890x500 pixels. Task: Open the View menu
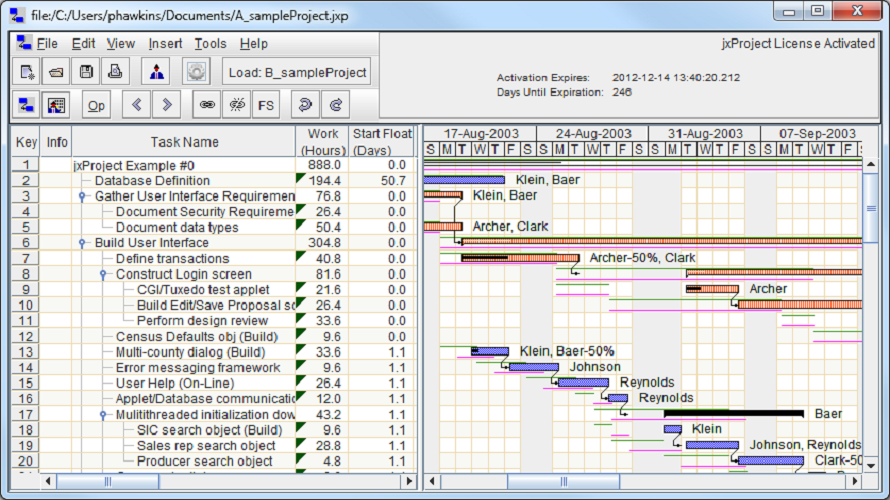(x=120, y=44)
